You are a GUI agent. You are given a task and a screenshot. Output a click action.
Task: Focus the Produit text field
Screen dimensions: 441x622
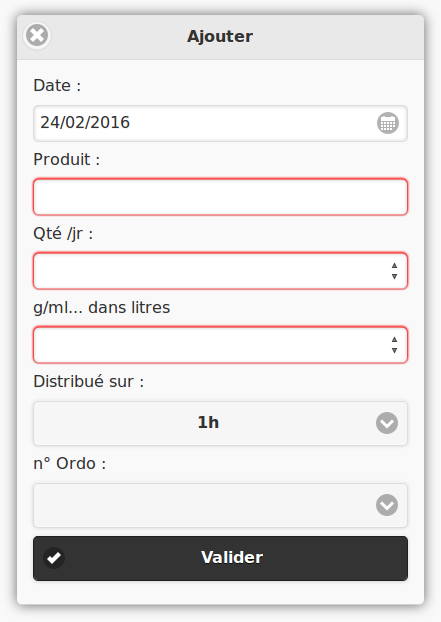tap(220, 197)
